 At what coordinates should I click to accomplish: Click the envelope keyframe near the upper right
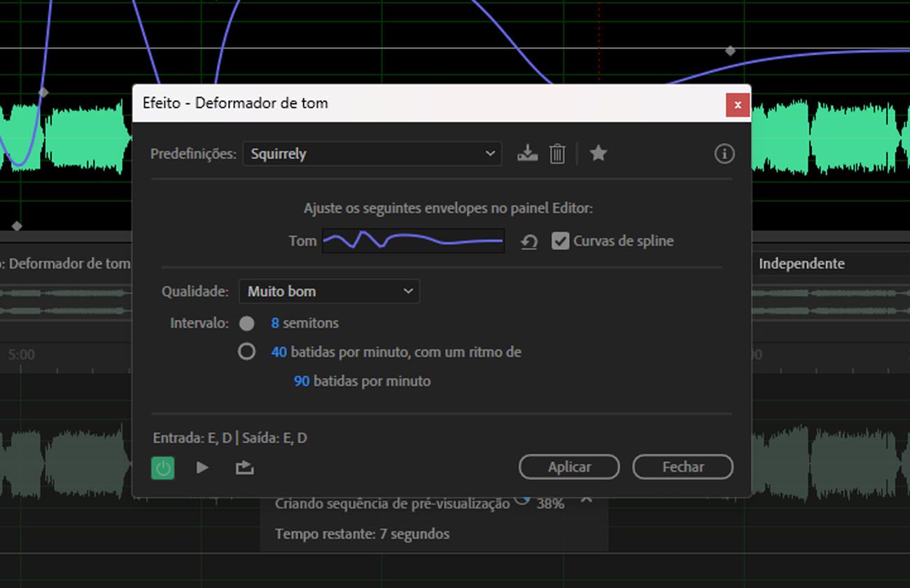tap(730, 51)
